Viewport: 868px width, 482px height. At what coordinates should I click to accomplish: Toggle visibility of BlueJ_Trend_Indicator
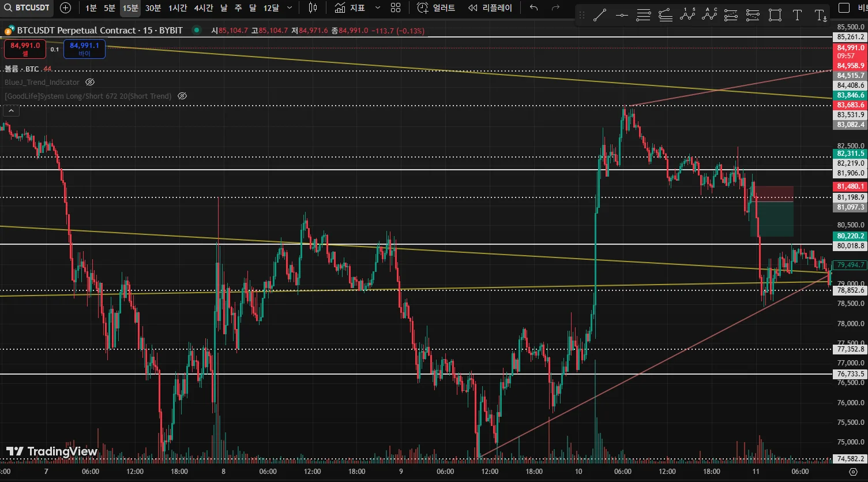90,83
